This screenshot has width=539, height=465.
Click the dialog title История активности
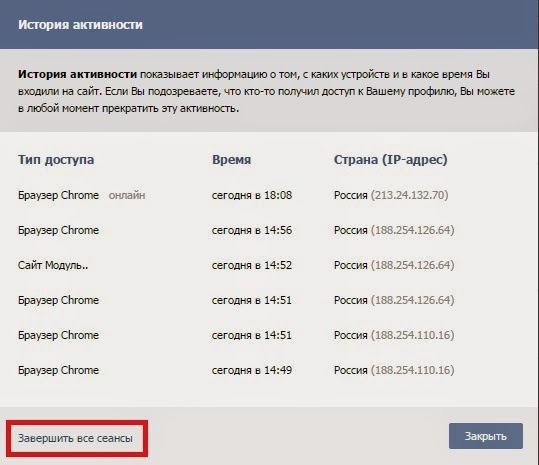[80, 25]
